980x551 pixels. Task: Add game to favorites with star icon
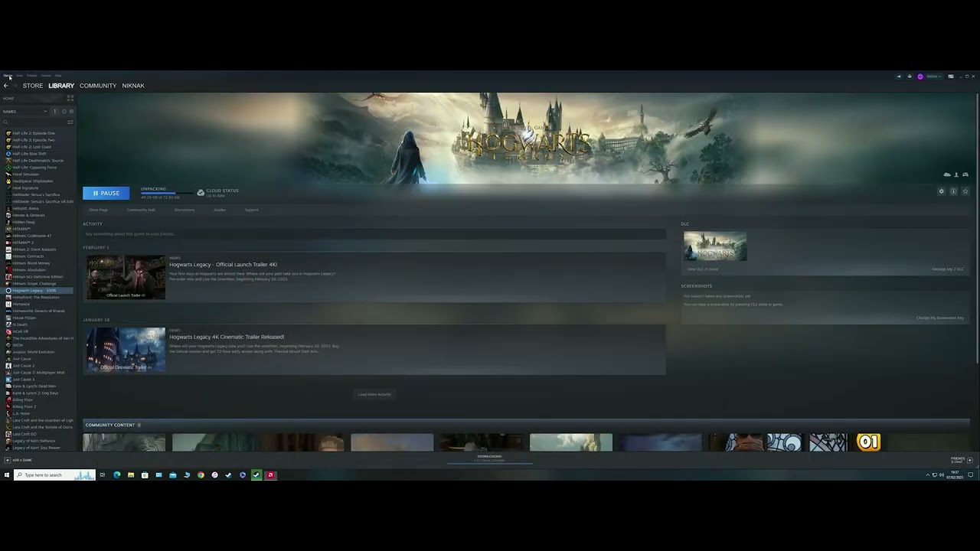coord(965,191)
